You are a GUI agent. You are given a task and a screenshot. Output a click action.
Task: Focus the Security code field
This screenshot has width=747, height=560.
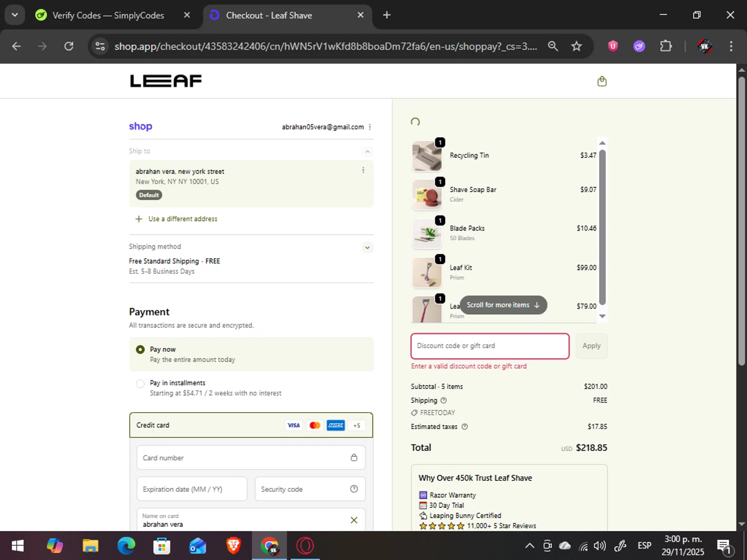tap(310, 489)
